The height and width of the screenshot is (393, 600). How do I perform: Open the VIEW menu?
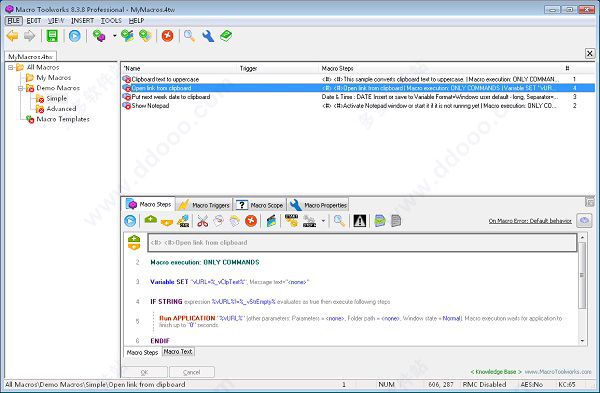pyautogui.click(x=56, y=21)
